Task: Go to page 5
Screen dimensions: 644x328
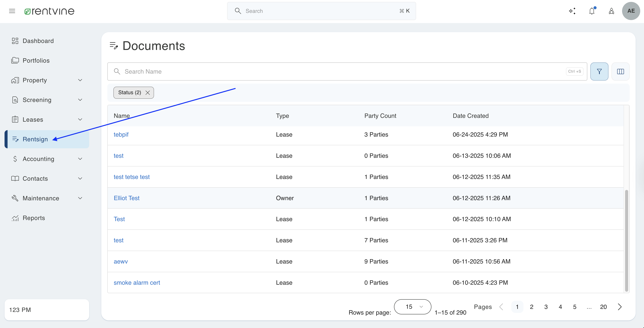Action: (575, 307)
